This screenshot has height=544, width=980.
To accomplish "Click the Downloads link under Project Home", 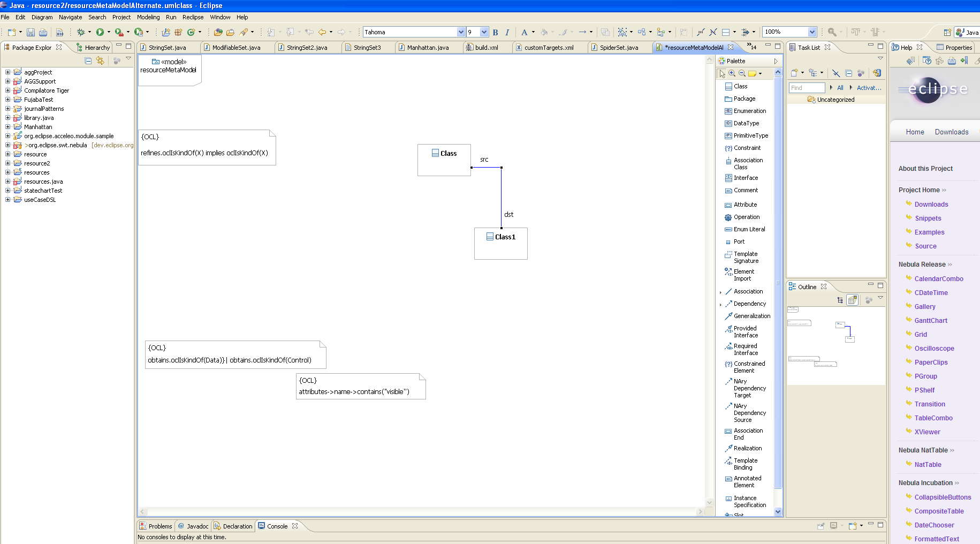I will [x=931, y=205].
